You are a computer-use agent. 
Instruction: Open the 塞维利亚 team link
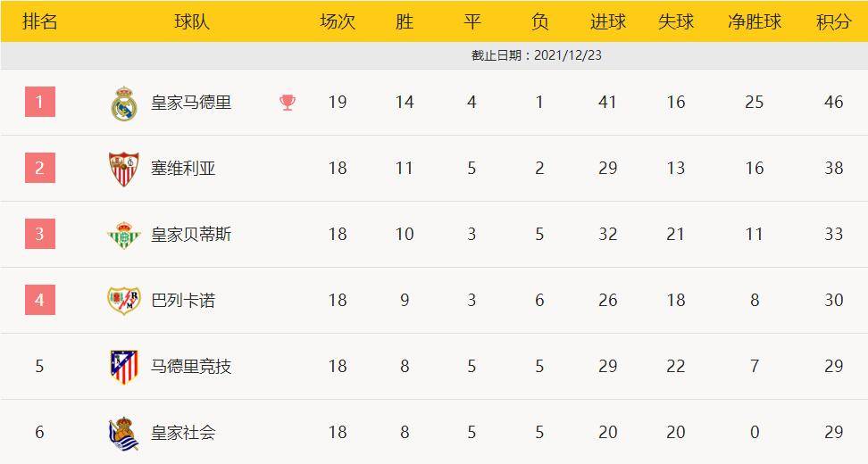pyautogui.click(x=183, y=169)
